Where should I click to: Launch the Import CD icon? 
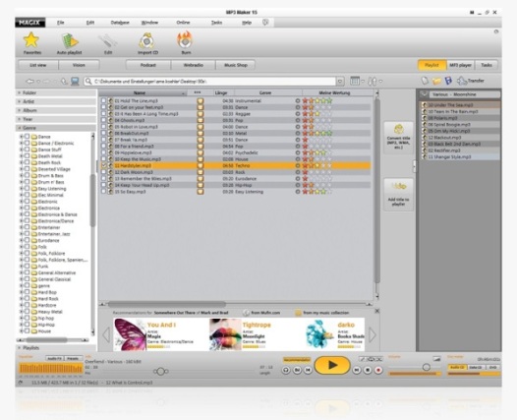pos(146,41)
